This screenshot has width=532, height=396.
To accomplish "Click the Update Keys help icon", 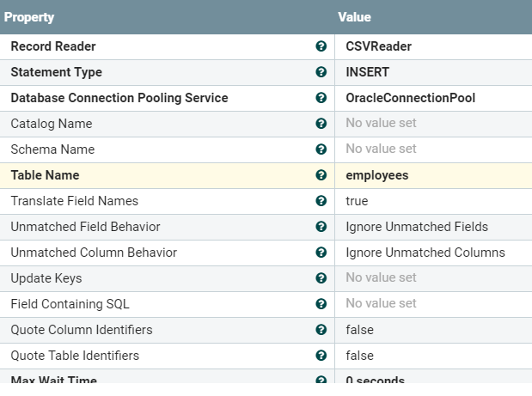I will [321, 278].
